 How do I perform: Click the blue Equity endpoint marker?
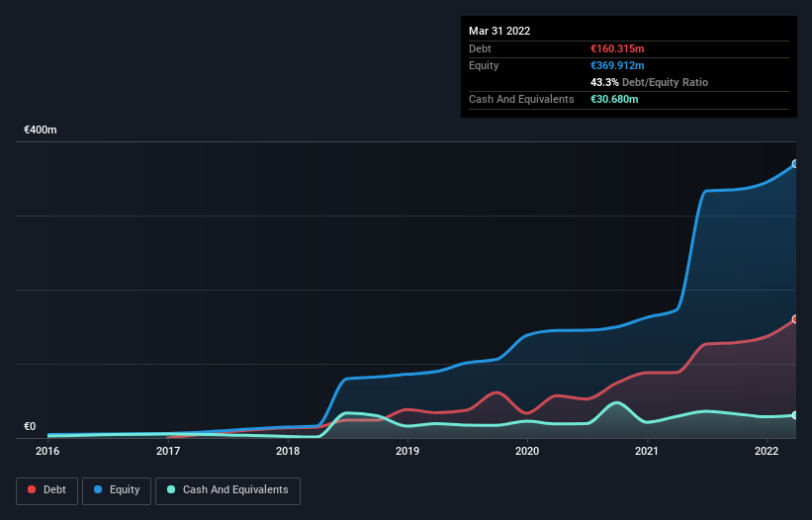795,163
